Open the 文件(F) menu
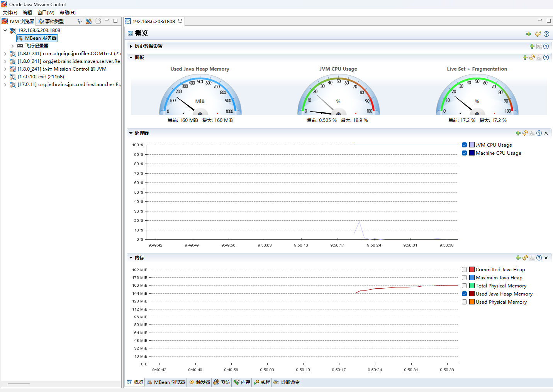This screenshot has height=392, width=553. coord(10,13)
